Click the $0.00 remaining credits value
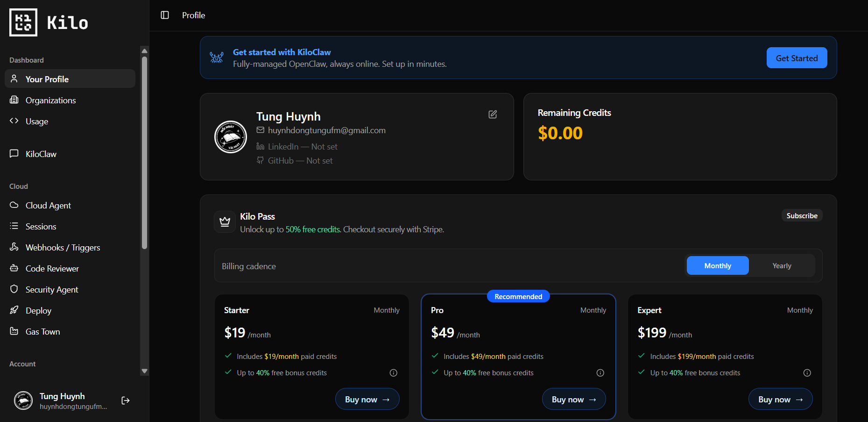 click(560, 133)
